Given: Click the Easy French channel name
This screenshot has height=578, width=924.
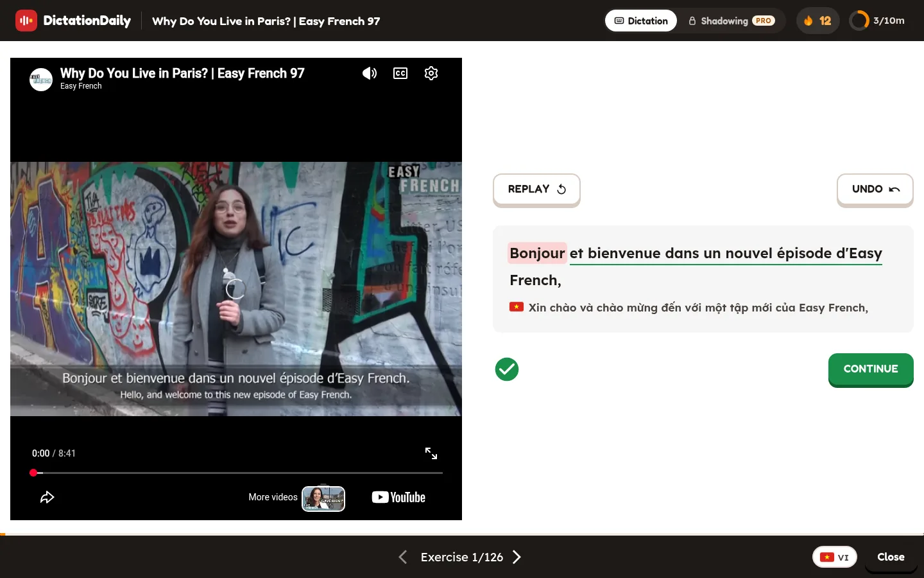Looking at the screenshot, I should tap(81, 86).
